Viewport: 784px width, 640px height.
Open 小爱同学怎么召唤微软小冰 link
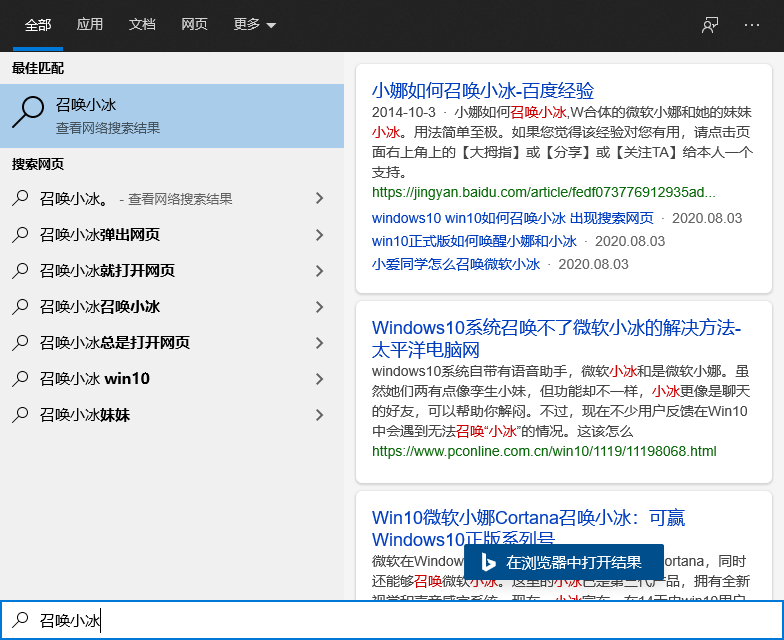point(456,264)
